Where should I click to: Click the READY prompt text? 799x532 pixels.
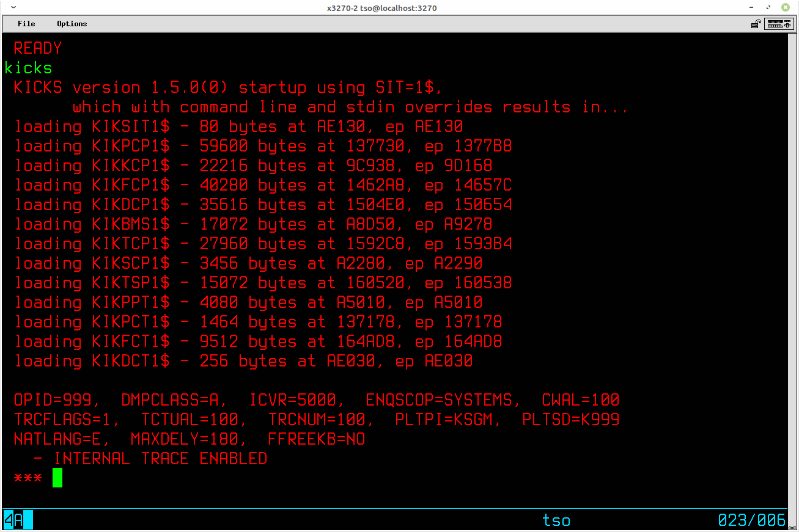pyautogui.click(x=38, y=48)
